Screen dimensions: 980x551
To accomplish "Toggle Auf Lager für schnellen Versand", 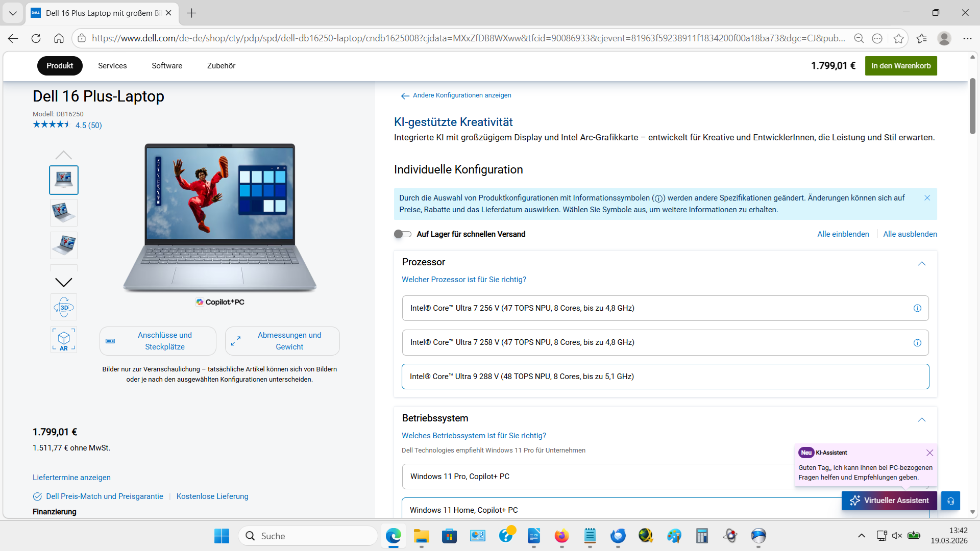I will (x=403, y=234).
